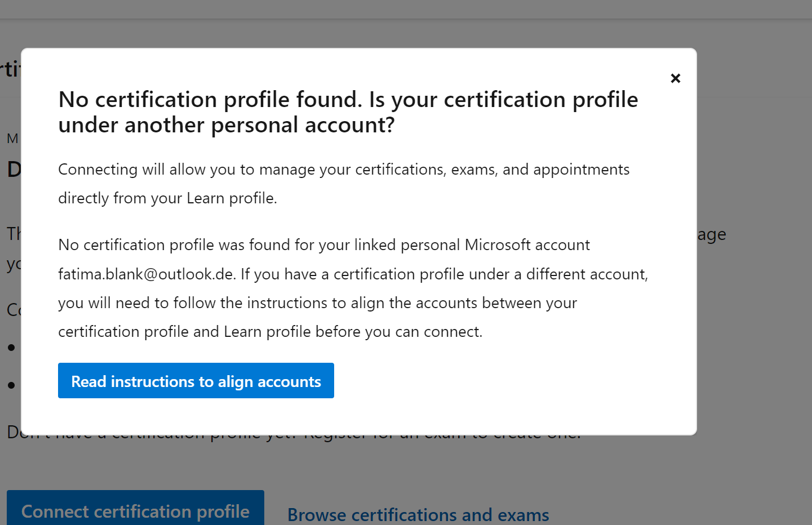Open Browse certifications and exams link
The width and height of the screenshot is (812, 525).
click(x=418, y=515)
